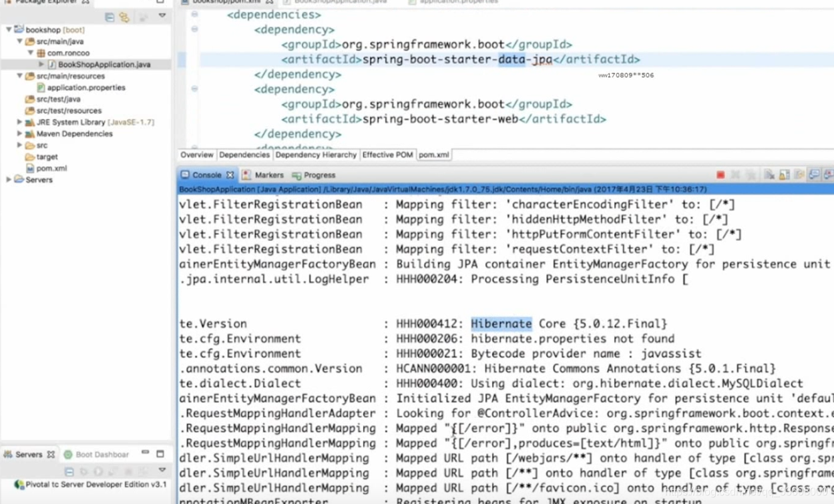Click the stop server icon in Servers
Viewport: 834px width, 504px height.
tap(128, 471)
